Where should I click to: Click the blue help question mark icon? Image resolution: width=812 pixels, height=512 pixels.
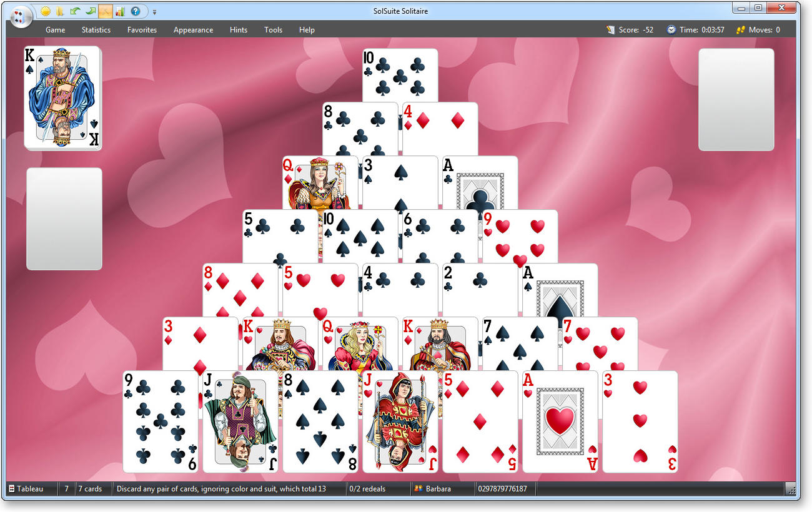pos(135,11)
